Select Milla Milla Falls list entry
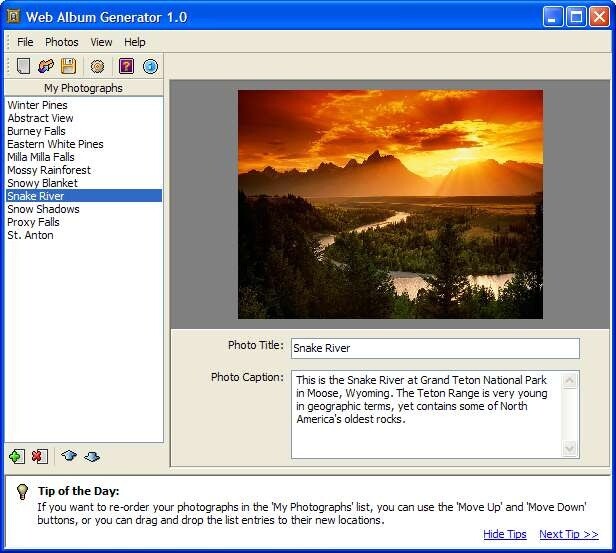 (x=84, y=157)
